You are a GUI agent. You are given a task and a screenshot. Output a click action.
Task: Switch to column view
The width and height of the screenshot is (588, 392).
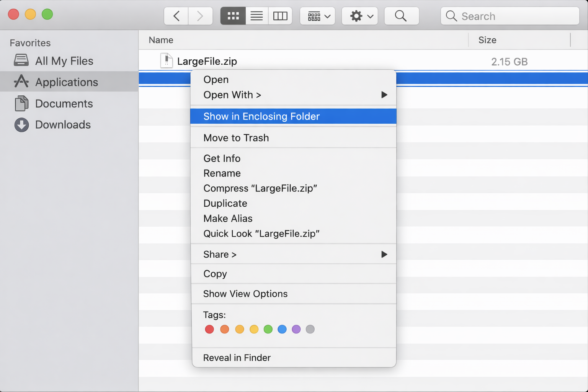point(280,16)
